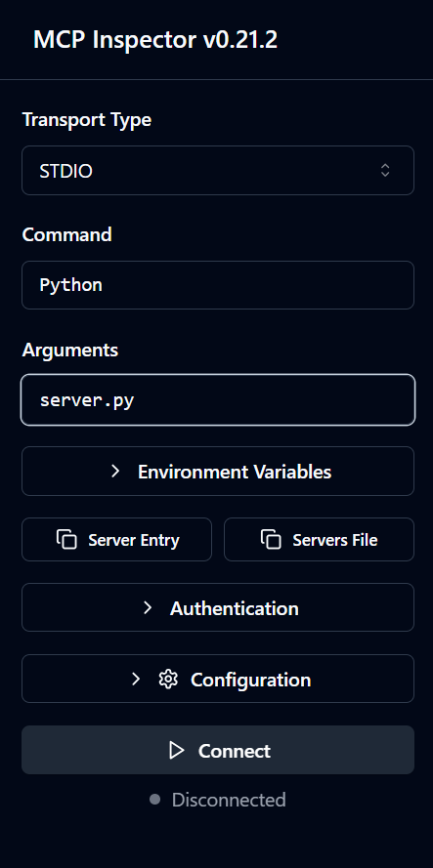Connect to the MCP server
The width and height of the screenshot is (433, 868).
click(x=217, y=750)
